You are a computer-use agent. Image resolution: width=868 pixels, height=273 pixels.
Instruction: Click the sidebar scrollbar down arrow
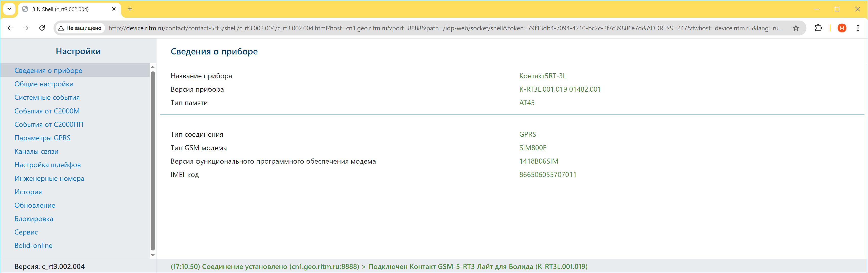(x=153, y=255)
